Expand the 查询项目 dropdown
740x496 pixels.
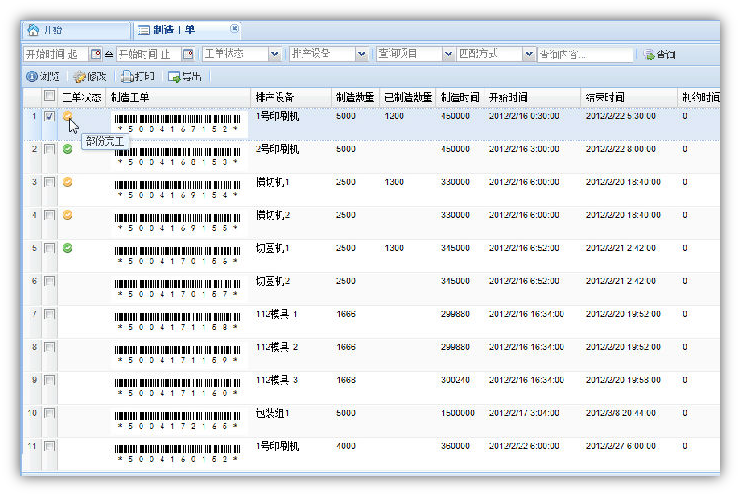[x=448, y=54]
